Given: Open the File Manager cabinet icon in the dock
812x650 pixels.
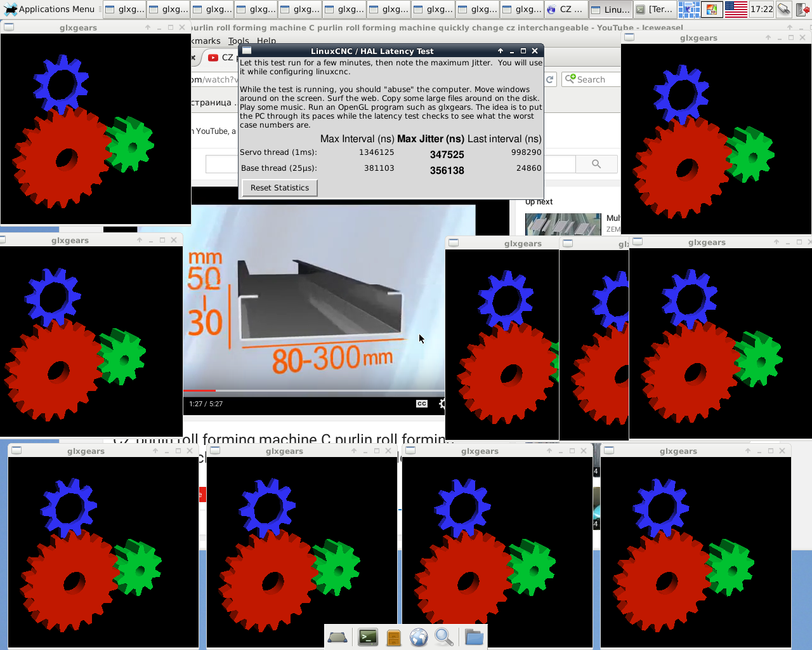Looking at the screenshot, I should click(x=394, y=637).
